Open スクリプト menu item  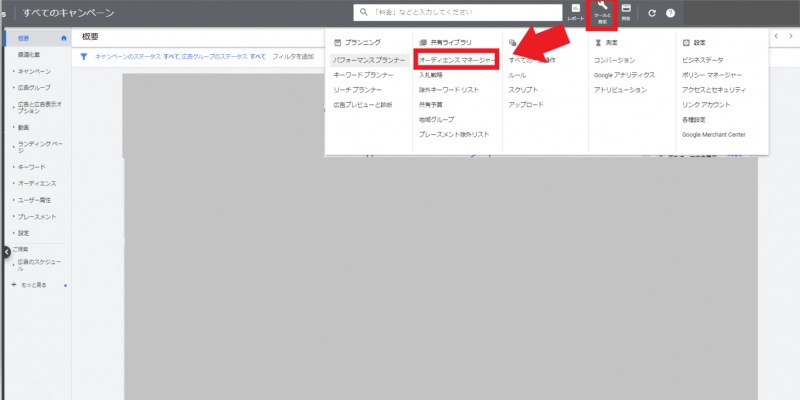click(523, 90)
